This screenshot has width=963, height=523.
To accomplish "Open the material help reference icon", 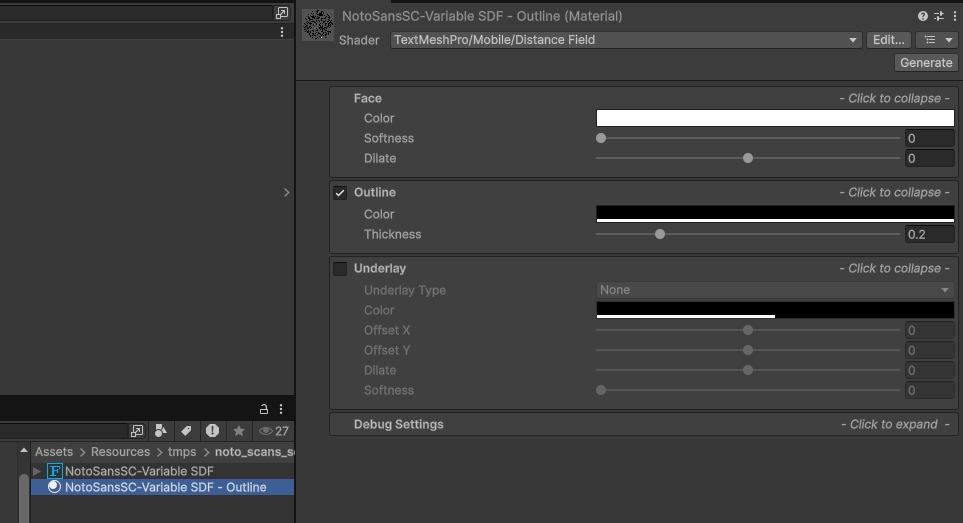I will (922, 17).
